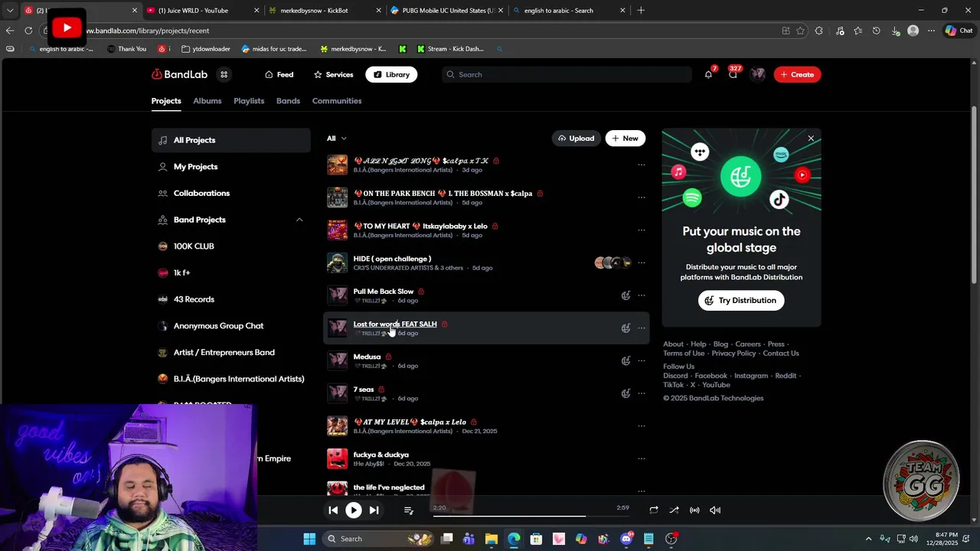980x551 pixels.
Task: Open the BandLab apps grid icon
Action: pos(224,74)
